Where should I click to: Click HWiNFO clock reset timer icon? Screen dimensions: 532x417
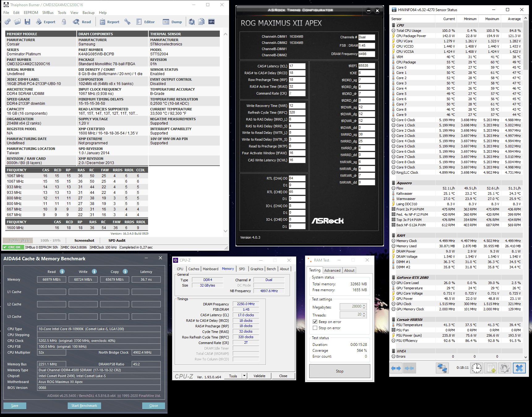coord(477,368)
